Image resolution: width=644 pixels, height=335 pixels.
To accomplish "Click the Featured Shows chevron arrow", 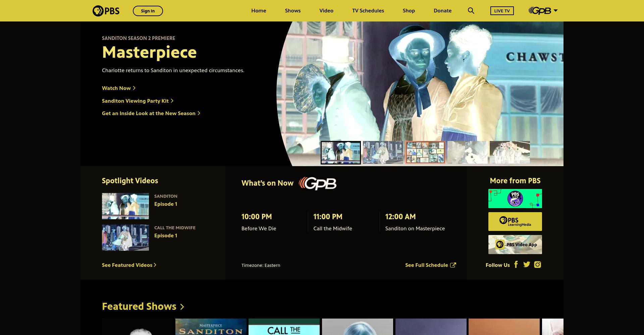I will [x=182, y=307].
